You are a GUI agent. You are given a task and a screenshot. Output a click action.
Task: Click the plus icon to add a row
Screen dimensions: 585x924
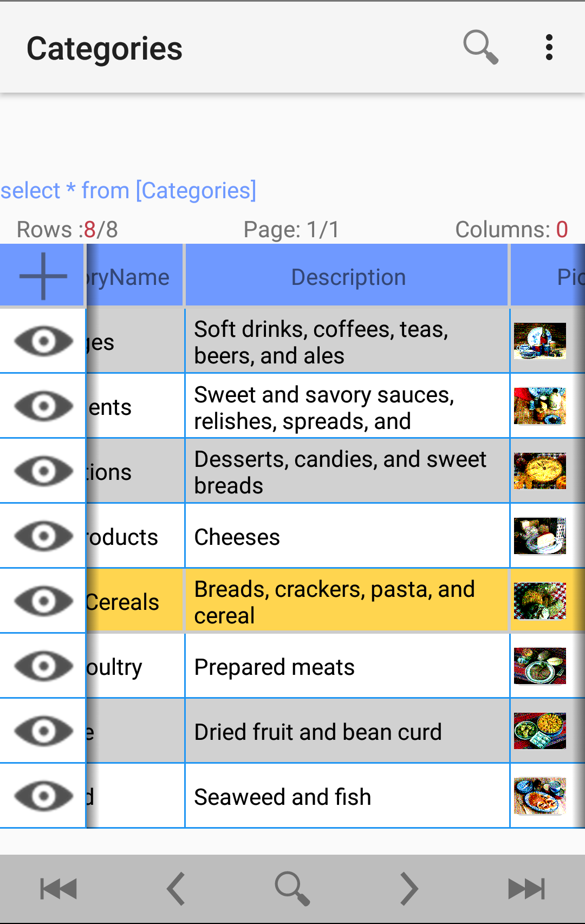click(x=42, y=275)
